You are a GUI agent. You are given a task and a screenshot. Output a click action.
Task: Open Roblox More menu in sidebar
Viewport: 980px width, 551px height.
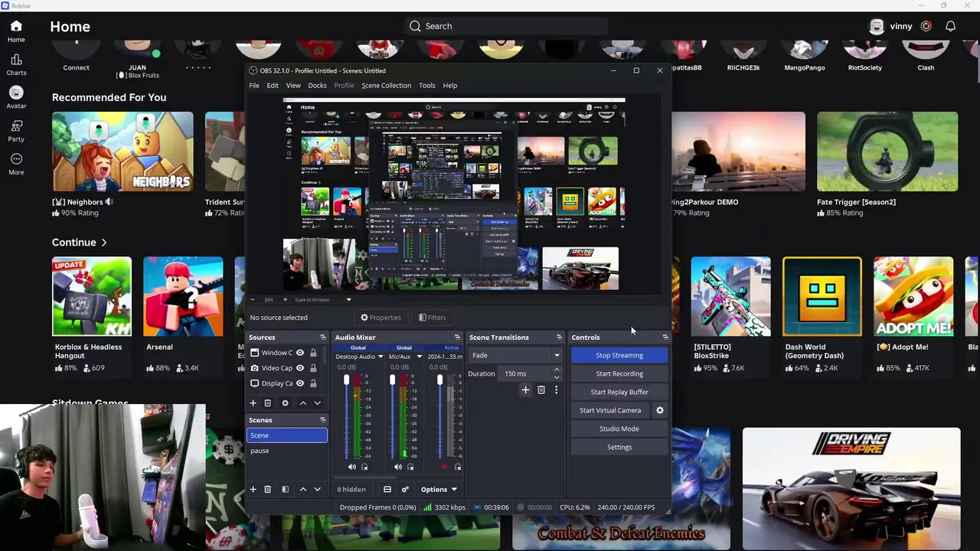click(x=16, y=164)
